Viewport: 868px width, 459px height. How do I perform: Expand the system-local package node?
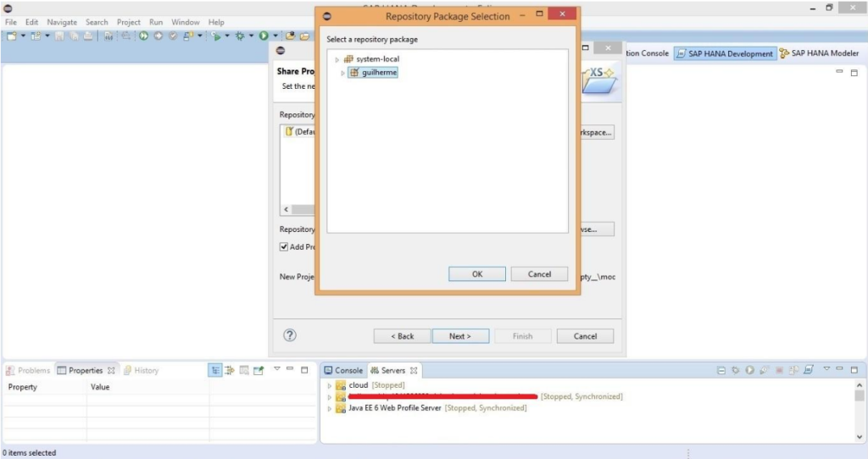337,59
